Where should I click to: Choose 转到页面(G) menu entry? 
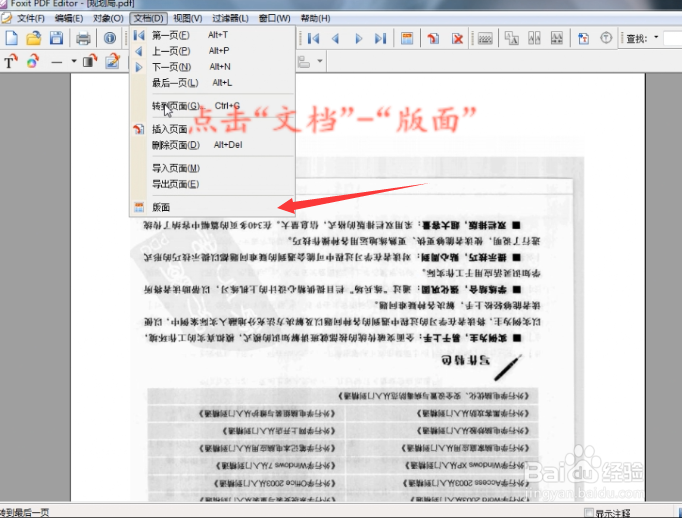click(213, 106)
